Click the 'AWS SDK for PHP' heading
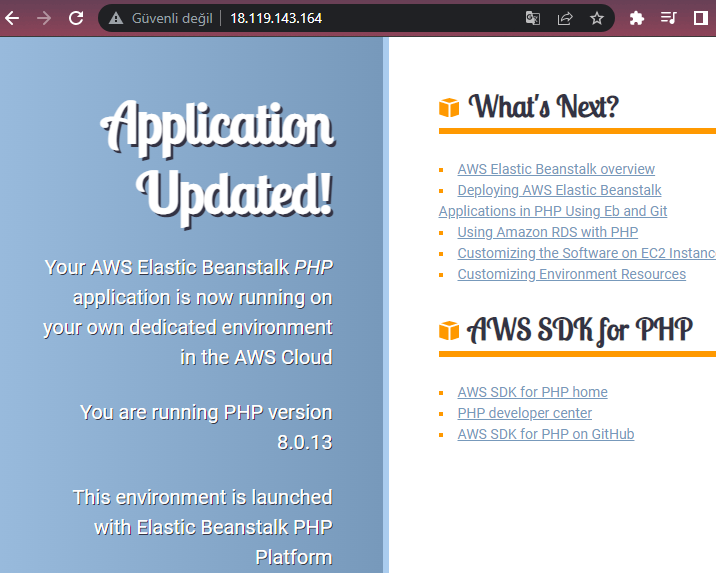The width and height of the screenshot is (716, 573). (x=579, y=330)
